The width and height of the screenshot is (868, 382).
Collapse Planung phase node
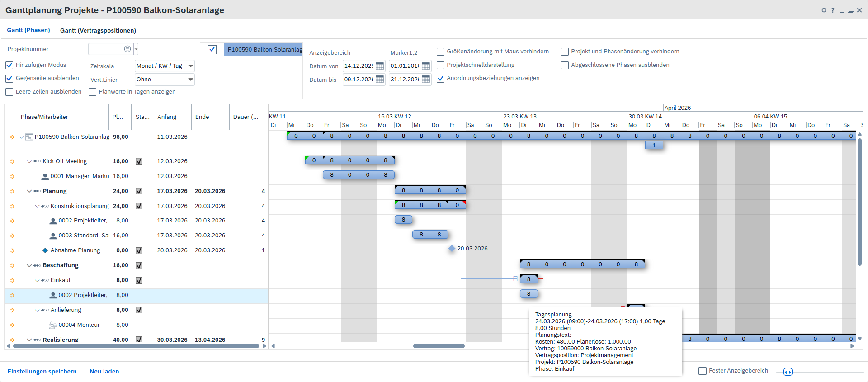(x=29, y=191)
